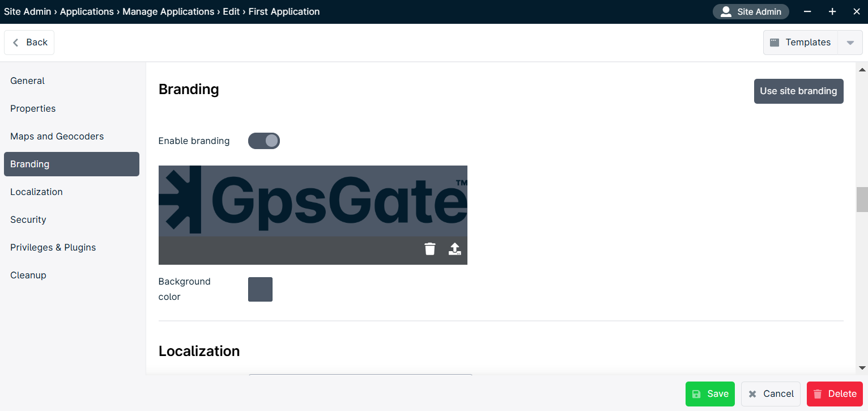
Task: Click Use site branding button
Action: coord(798,91)
